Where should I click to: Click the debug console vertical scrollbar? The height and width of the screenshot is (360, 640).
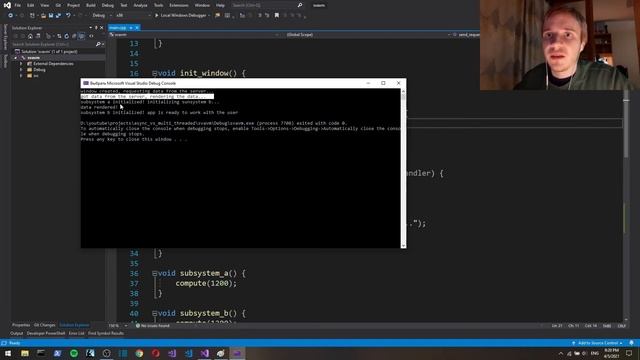point(404,168)
